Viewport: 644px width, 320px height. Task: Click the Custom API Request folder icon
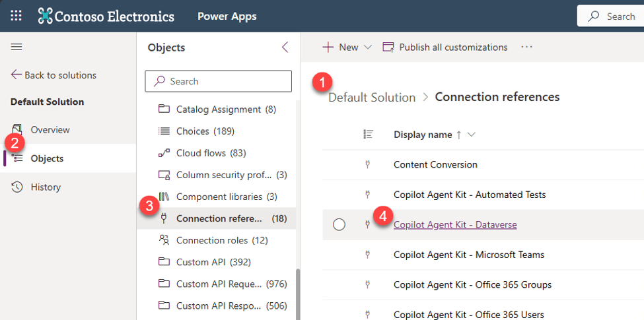click(164, 284)
